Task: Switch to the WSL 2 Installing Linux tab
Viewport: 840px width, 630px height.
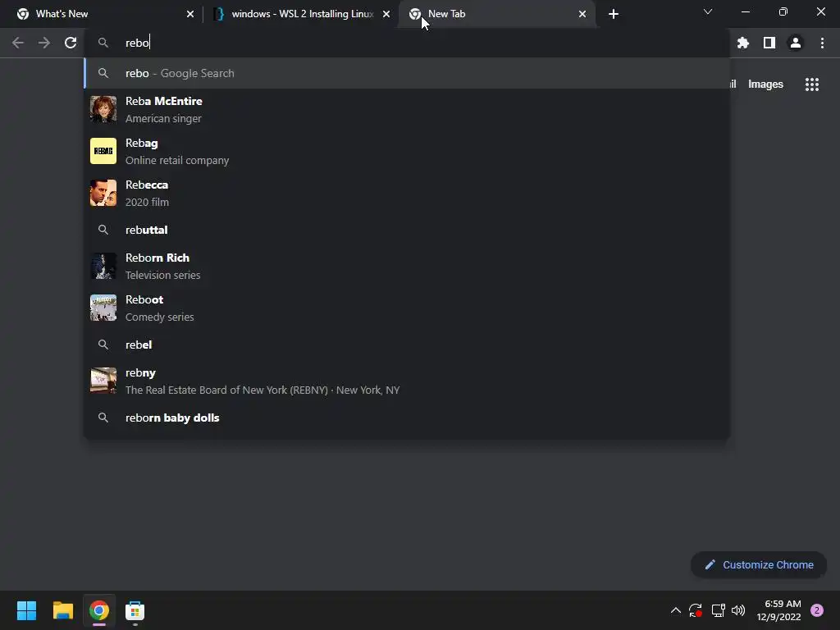Action: [303, 14]
